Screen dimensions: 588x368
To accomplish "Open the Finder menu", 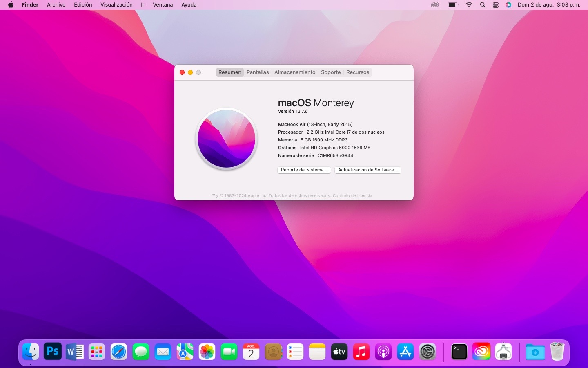I will [x=30, y=5].
